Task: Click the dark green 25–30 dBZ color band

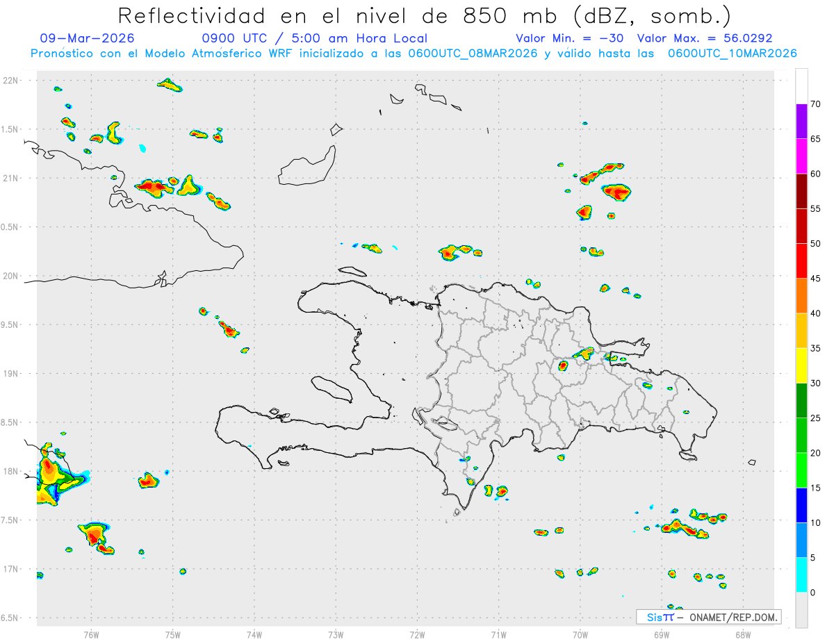Action: click(801, 401)
